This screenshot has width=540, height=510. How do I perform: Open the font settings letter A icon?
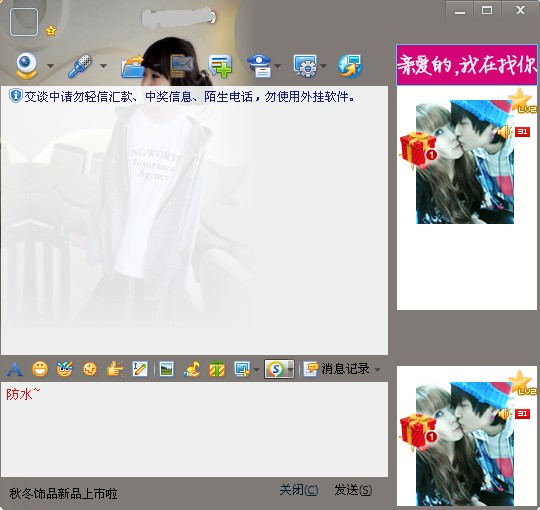[15, 370]
